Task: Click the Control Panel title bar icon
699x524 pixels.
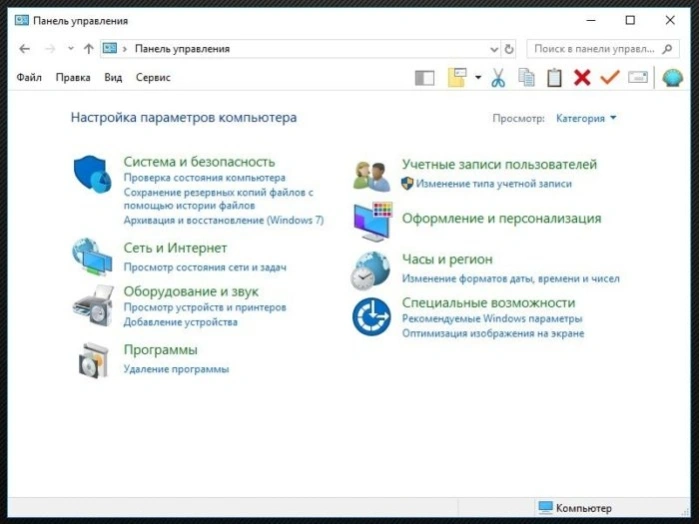Action: [21, 20]
